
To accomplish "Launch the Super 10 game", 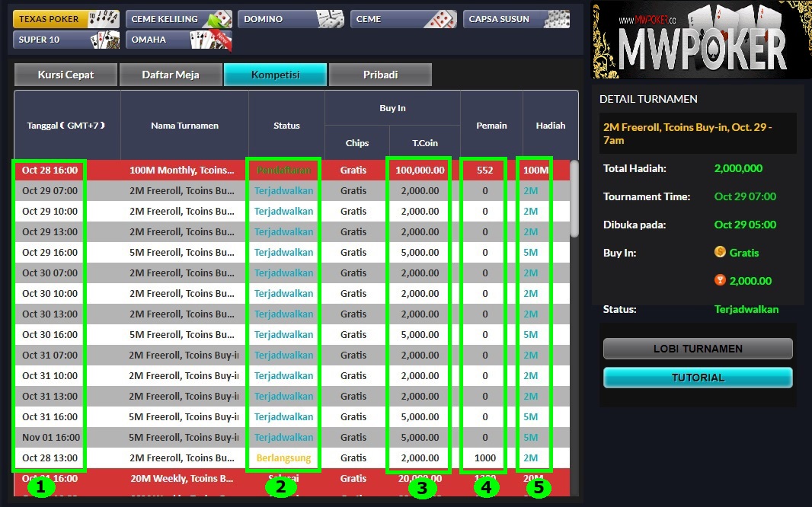I will point(65,39).
